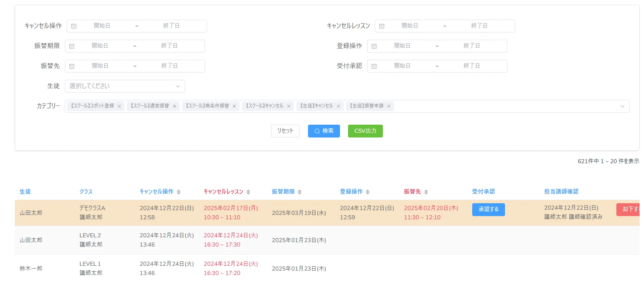This screenshot has height=281, width=644.
Task: Remove the 【生徒】キャンセル category tag
Action: point(338,106)
